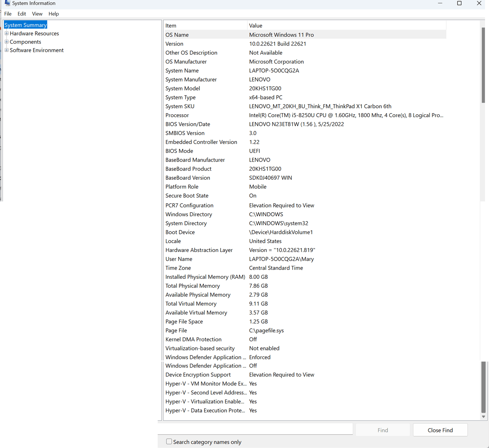Select the SMBIOS Version row
Viewport: 489px width, 448px height.
[305, 133]
